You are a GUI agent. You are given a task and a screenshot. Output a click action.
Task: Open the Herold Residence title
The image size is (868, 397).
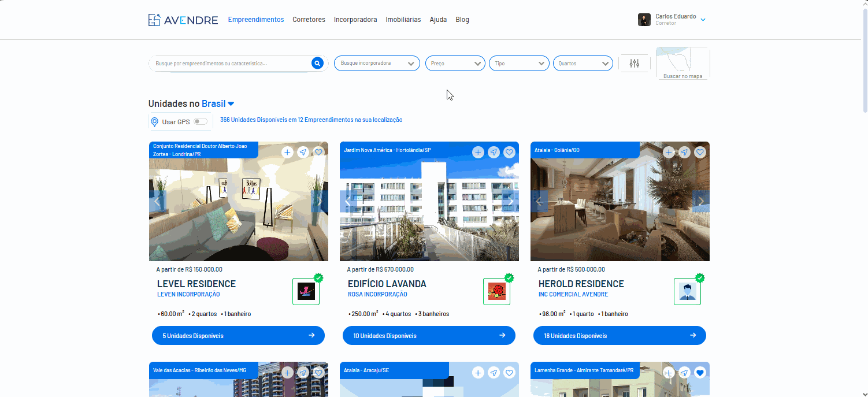(581, 284)
